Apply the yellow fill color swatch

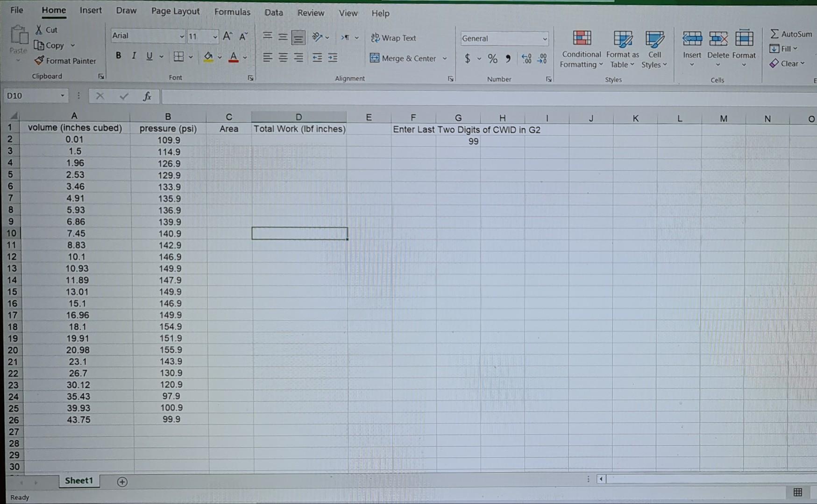coord(208,57)
